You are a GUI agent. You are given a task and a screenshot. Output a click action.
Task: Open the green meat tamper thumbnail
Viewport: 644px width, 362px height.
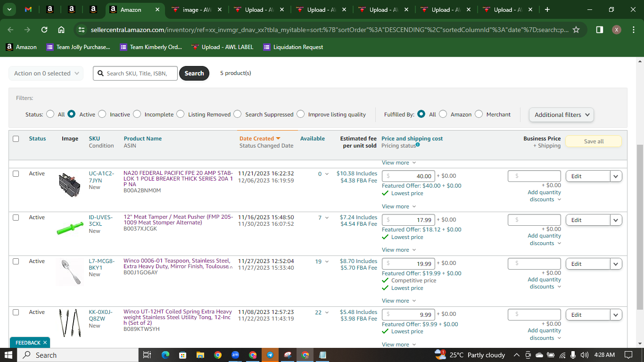click(x=70, y=230)
